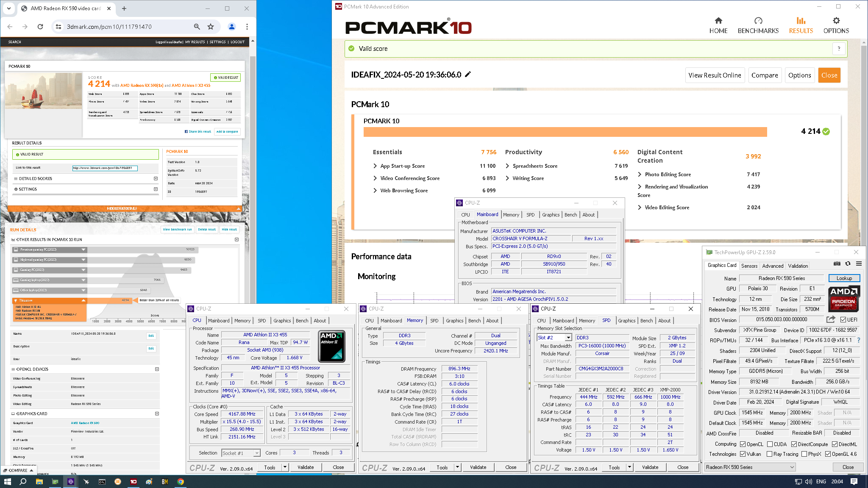Click BM benchmark icon in taskbar
The height and width of the screenshot is (488, 868).
coord(165,482)
